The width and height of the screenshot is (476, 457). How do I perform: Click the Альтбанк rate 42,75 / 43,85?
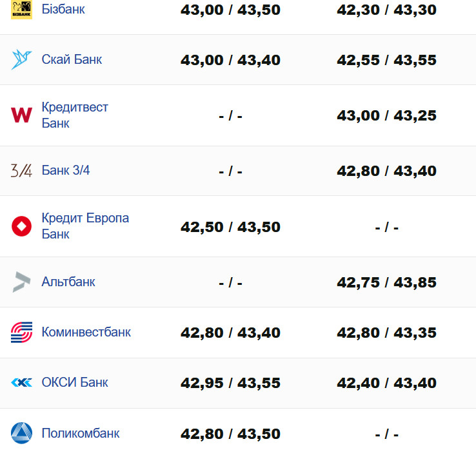pyautogui.click(x=386, y=282)
